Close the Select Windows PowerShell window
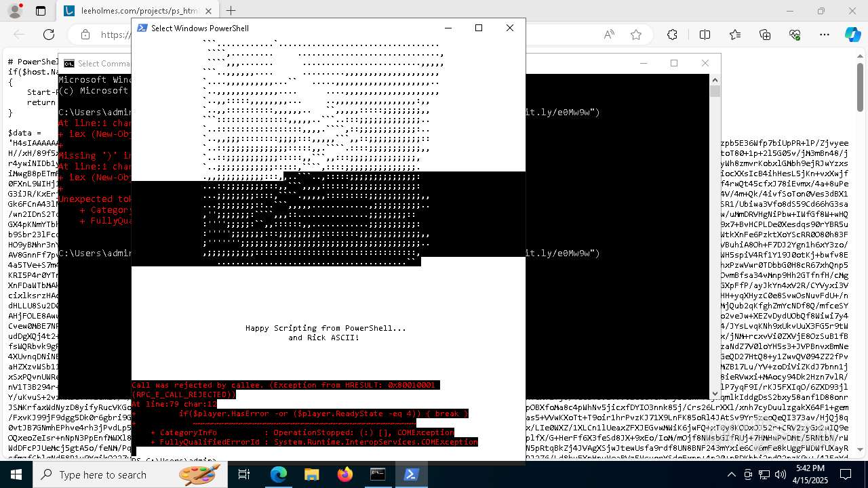Screen dimensions: 868x488 tap(510, 28)
